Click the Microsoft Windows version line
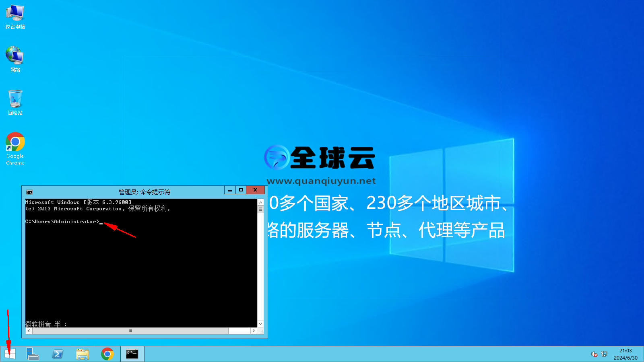This screenshot has width=644, height=362. [x=78, y=202]
